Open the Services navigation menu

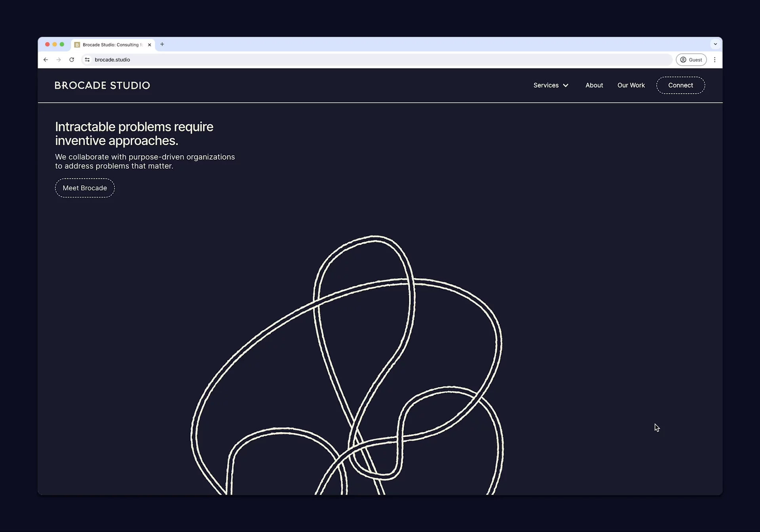click(546, 85)
